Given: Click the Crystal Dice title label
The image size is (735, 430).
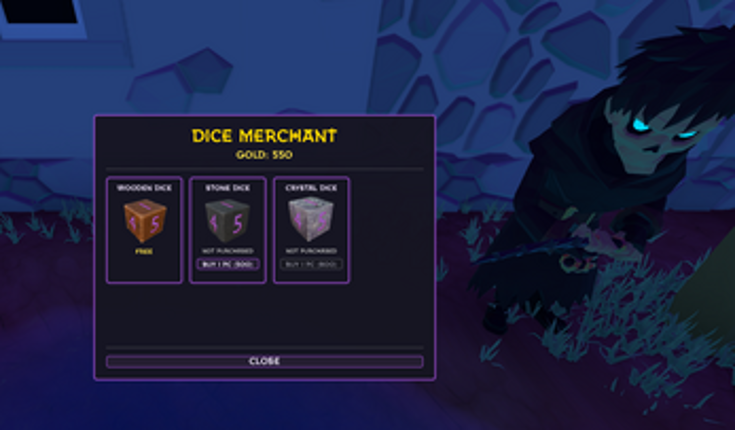Looking at the screenshot, I should tap(311, 188).
